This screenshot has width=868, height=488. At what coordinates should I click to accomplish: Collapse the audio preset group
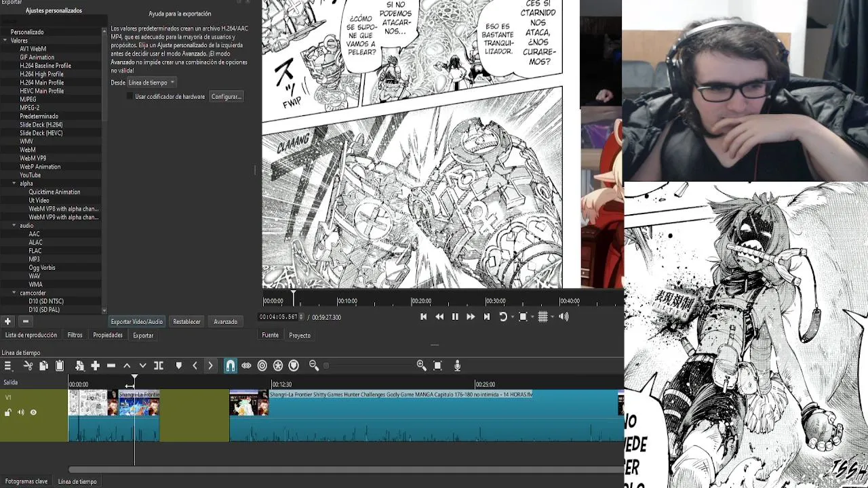[14, 225]
